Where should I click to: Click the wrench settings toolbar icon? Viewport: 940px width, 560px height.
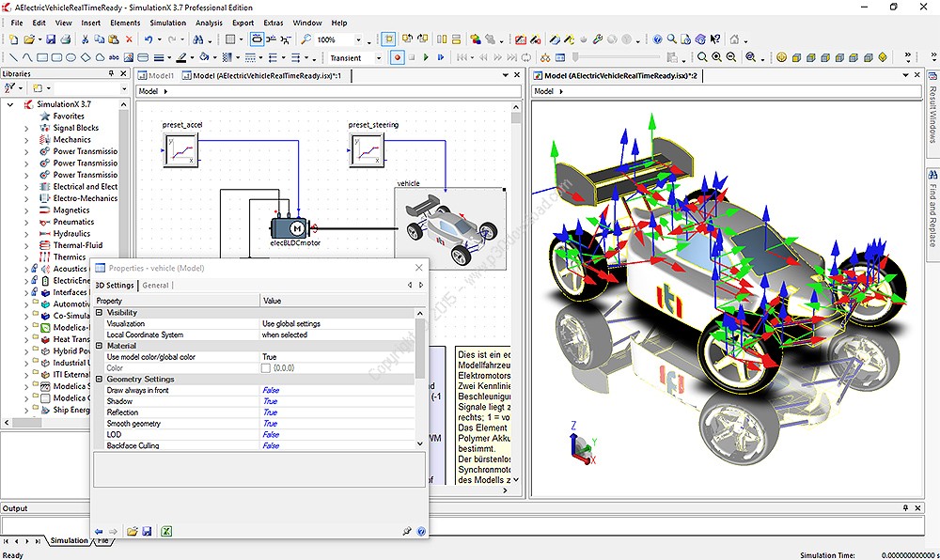[x=597, y=39]
